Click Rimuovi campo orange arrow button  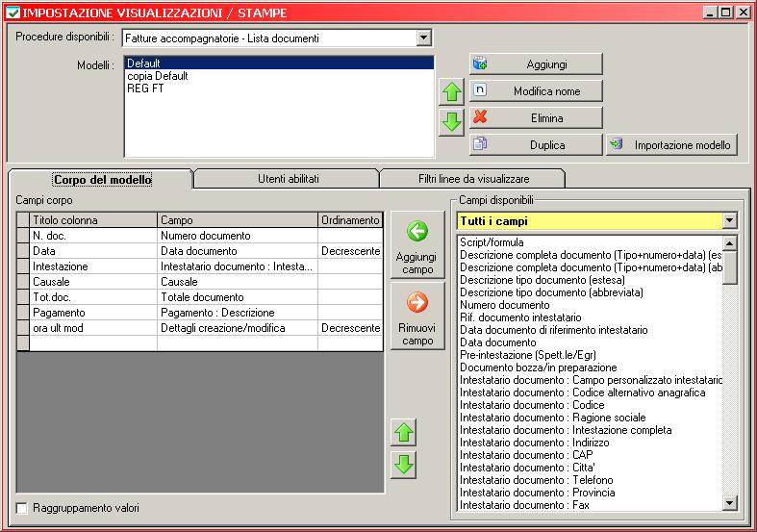tap(416, 318)
